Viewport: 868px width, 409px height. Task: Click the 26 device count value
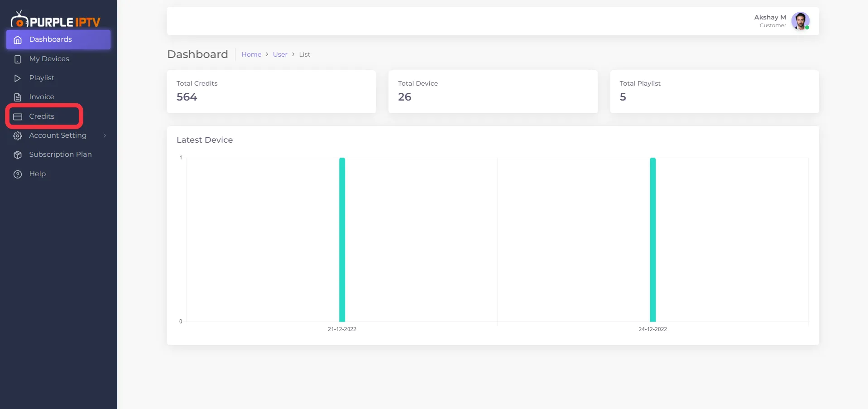404,97
